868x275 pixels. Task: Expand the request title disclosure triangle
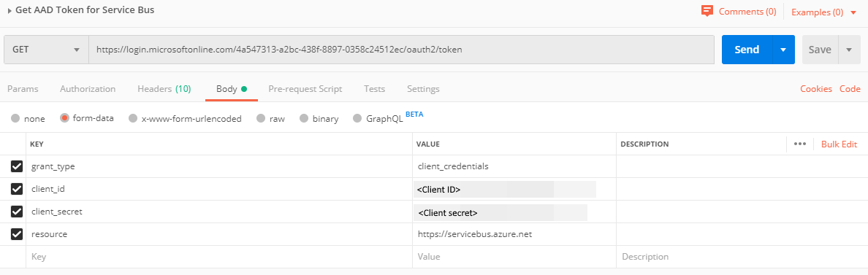tap(10, 10)
